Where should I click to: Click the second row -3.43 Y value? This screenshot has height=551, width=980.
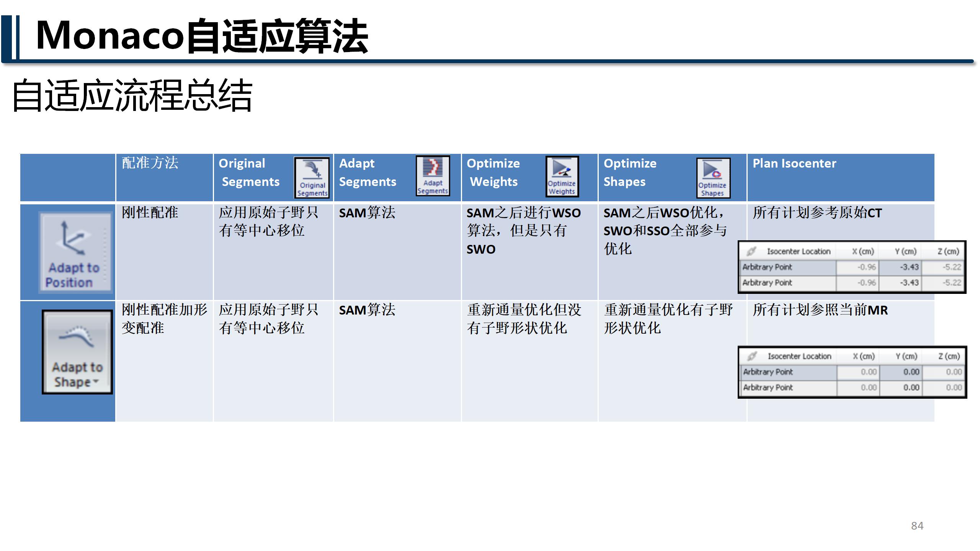click(909, 283)
